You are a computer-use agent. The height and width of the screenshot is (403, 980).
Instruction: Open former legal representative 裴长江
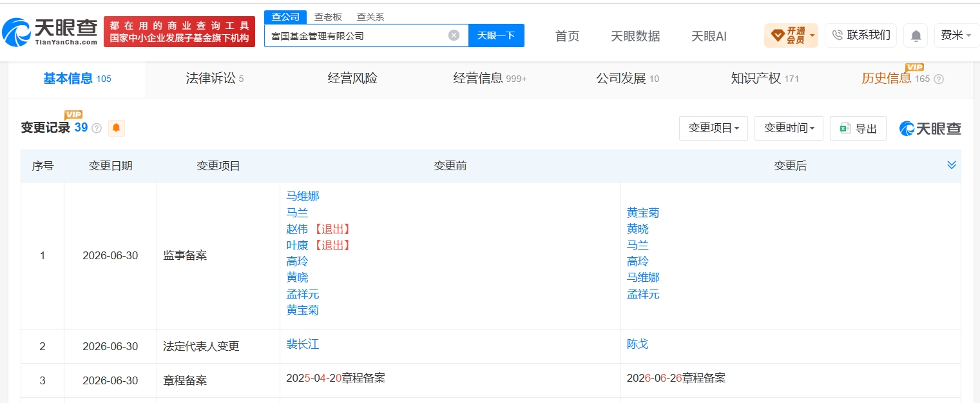click(x=303, y=344)
